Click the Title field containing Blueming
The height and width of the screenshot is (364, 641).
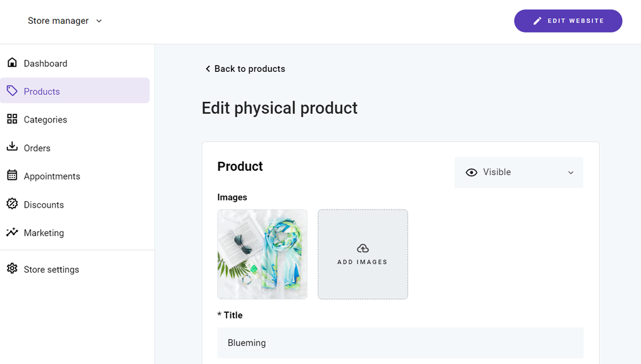tap(400, 343)
